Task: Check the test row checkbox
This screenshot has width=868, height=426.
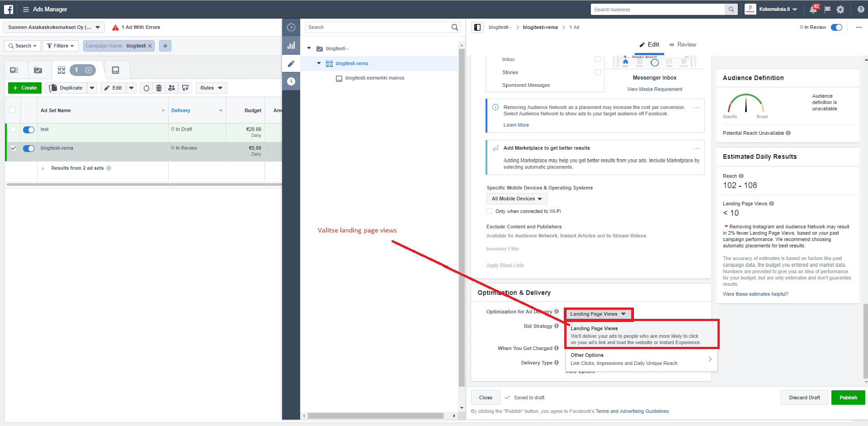Action: tap(13, 129)
